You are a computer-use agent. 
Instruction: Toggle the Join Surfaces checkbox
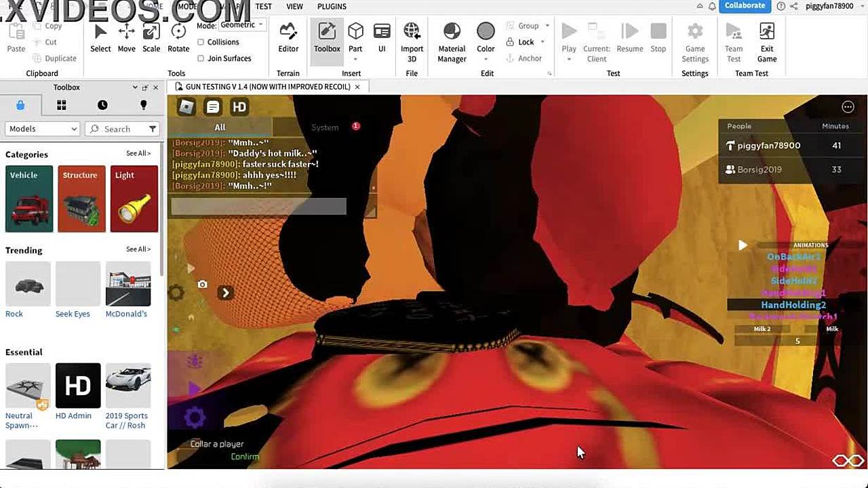coord(201,58)
